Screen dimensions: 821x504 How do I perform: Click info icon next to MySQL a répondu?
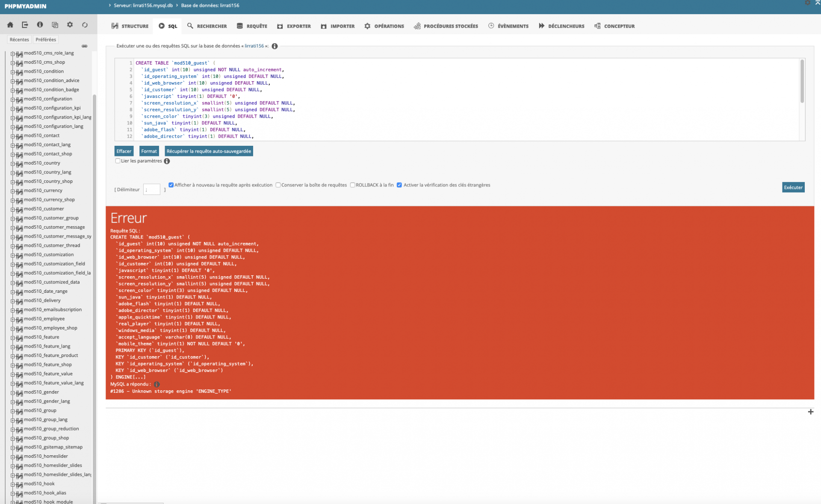click(x=157, y=384)
